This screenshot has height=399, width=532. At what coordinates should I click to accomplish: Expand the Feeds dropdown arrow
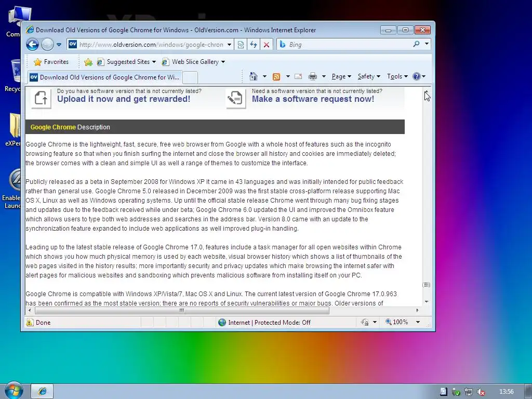(x=288, y=77)
